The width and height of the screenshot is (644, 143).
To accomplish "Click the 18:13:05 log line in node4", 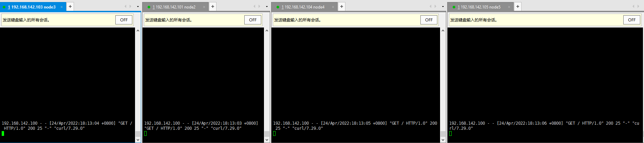I will pos(355,126).
